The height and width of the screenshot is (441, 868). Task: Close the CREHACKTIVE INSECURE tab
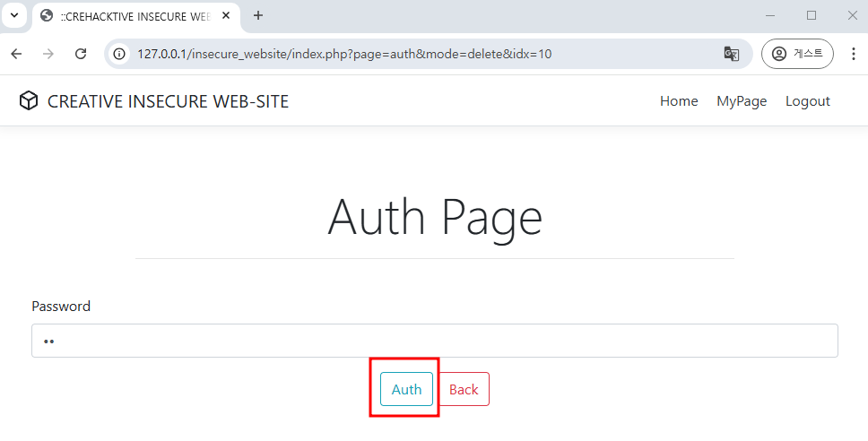pos(226,15)
